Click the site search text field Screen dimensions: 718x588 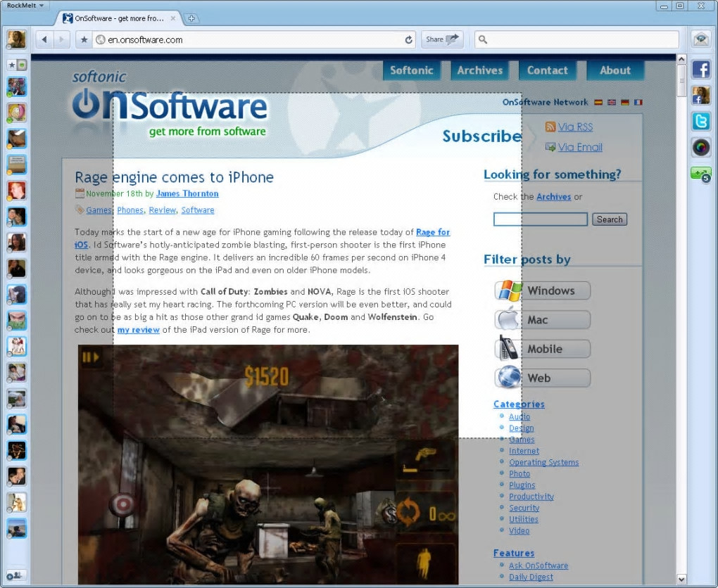(541, 219)
